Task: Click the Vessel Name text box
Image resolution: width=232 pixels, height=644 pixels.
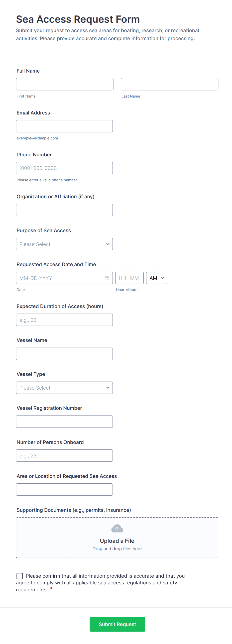Action: click(64, 354)
